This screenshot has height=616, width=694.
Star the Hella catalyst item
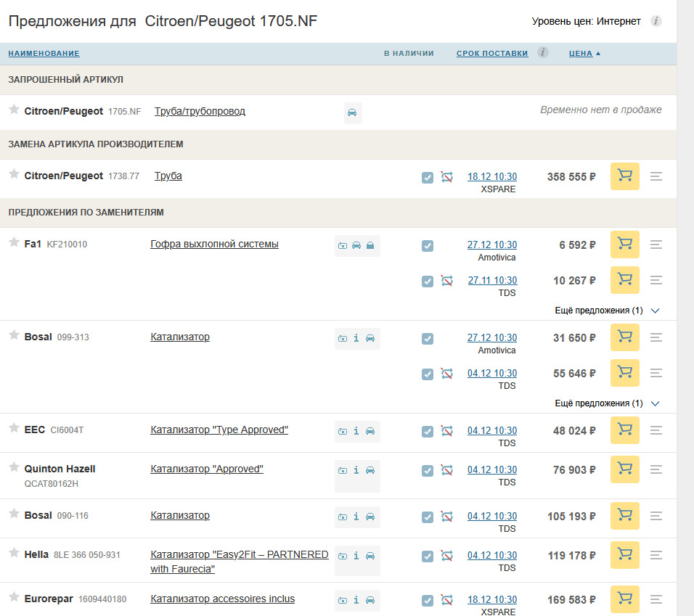pyautogui.click(x=15, y=552)
